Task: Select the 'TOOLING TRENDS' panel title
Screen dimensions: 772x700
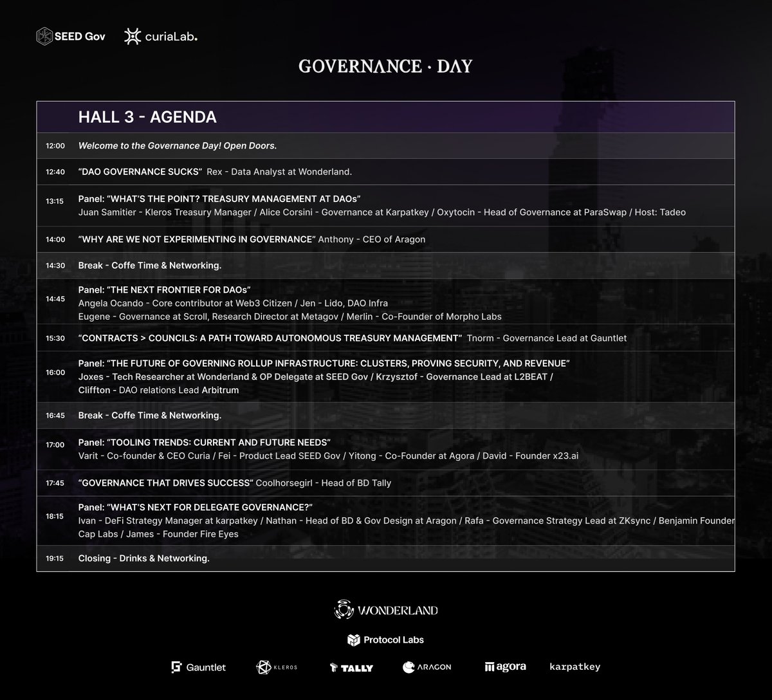Action: click(204, 443)
